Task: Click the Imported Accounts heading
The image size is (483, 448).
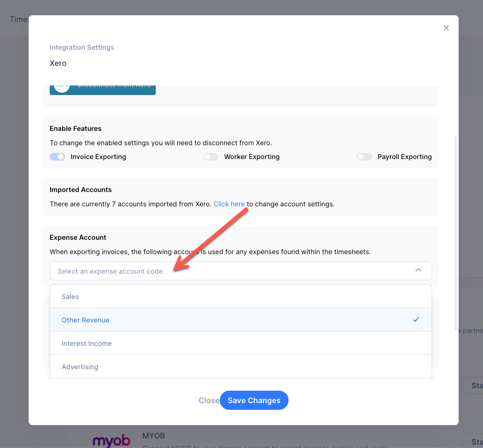Action: click(x=81, y=190)
